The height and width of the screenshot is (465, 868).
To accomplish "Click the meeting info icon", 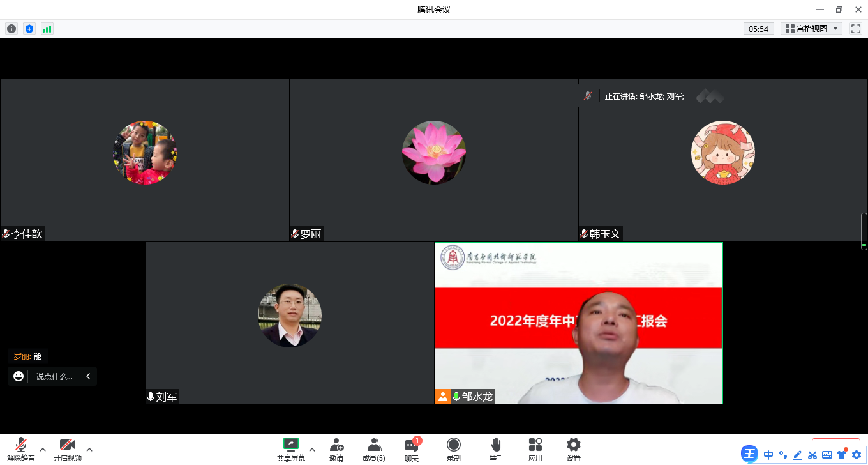I will (x=11, y=29).
